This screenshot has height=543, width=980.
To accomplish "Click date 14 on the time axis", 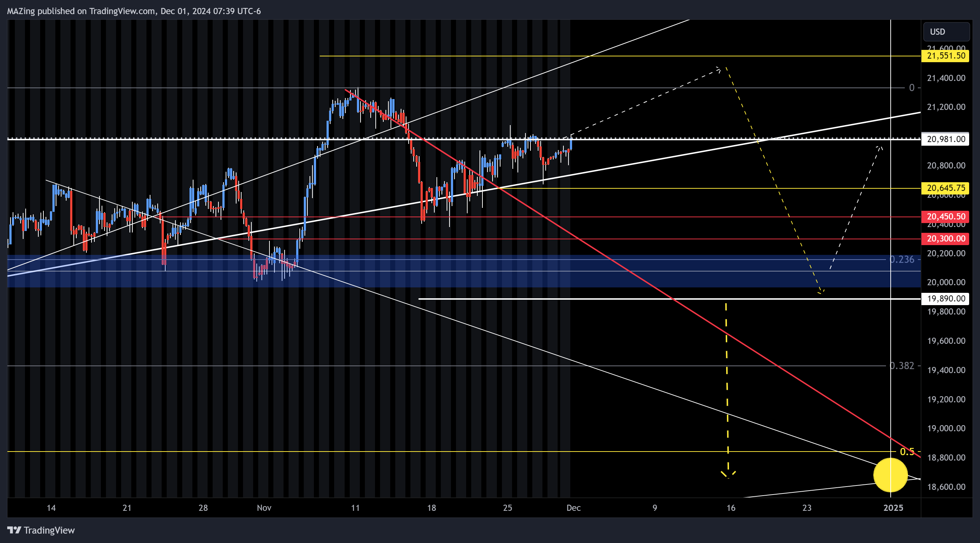I will [x=51, y=508].
